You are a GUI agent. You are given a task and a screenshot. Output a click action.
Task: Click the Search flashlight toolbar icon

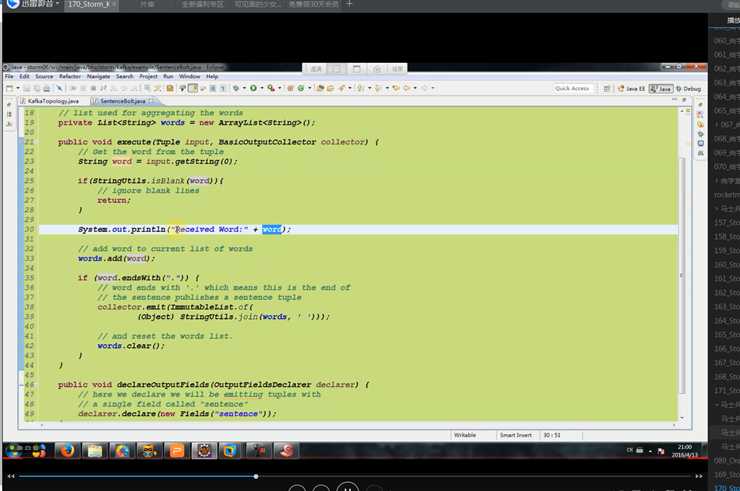click(341, 88)
